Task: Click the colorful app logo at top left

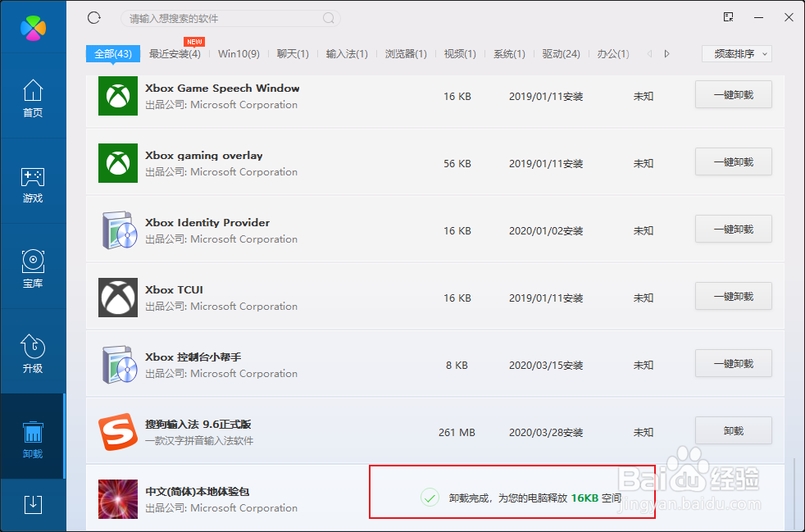Action: tap(34, 28)
